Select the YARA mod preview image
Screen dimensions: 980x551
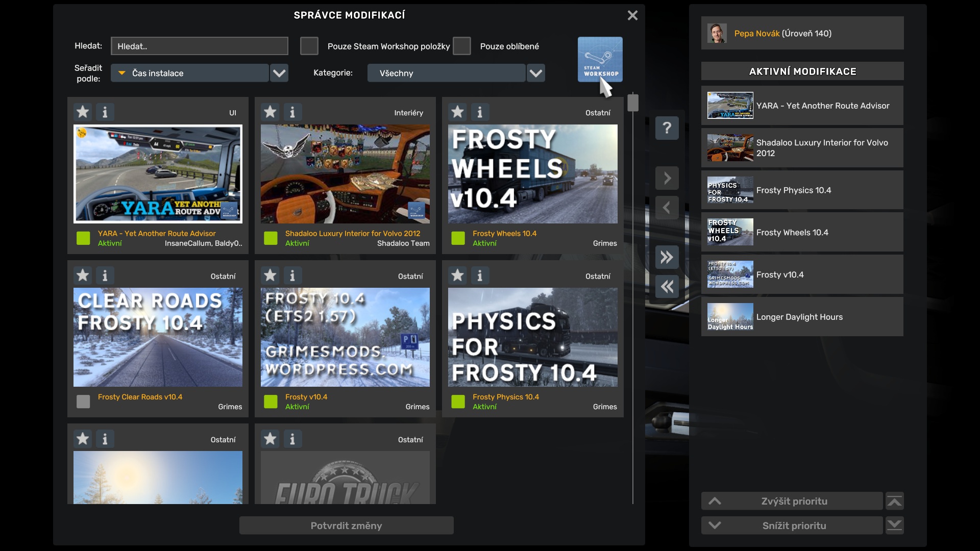(158, 174)
